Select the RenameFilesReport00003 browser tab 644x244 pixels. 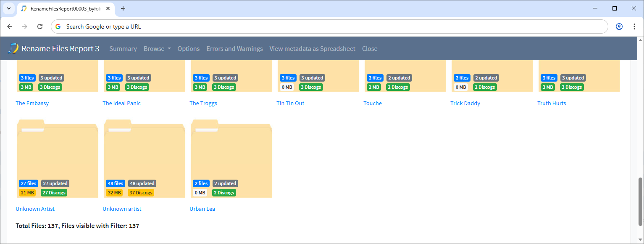[x=65, y=8]
